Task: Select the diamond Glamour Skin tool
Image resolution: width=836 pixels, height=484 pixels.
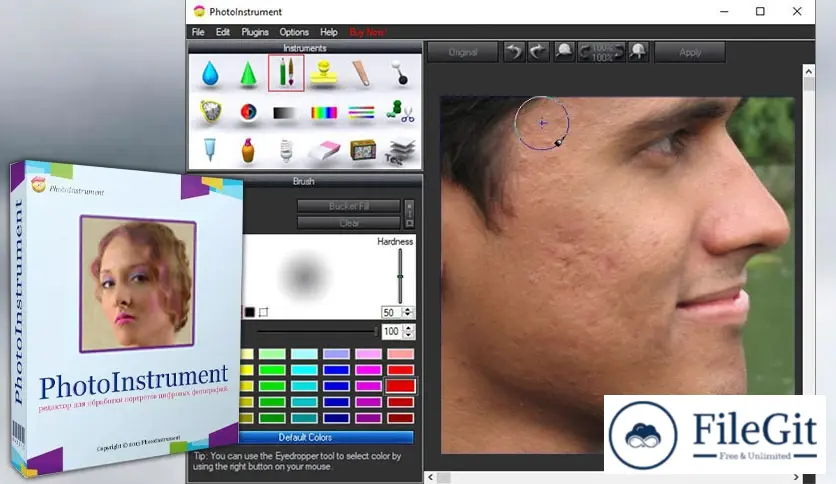Action: point(211,112)
